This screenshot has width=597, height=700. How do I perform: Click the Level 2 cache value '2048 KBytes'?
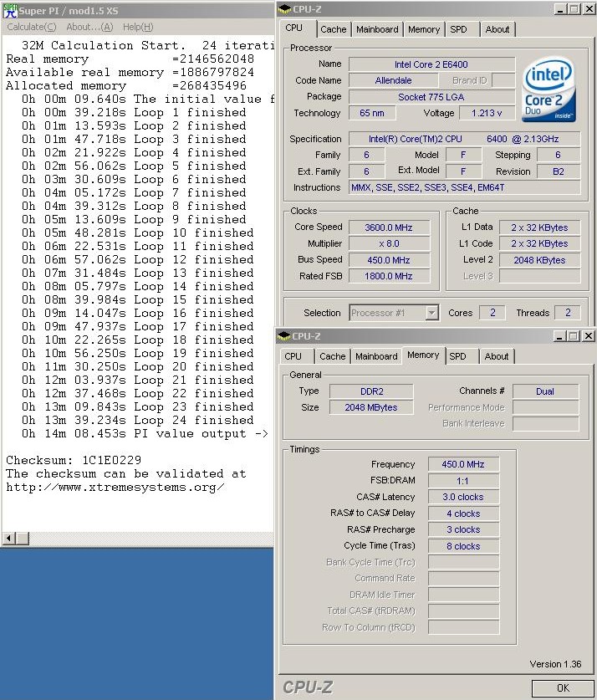coord(539,260)
